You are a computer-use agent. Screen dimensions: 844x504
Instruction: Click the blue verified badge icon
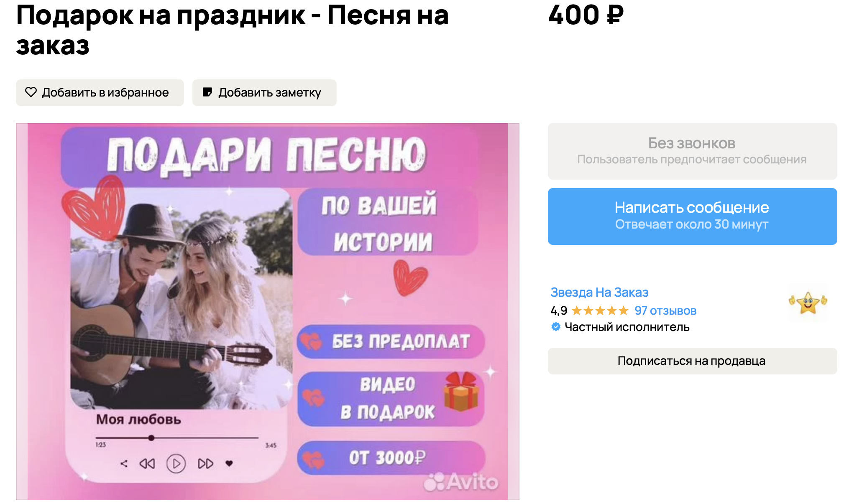coord(555,327)
